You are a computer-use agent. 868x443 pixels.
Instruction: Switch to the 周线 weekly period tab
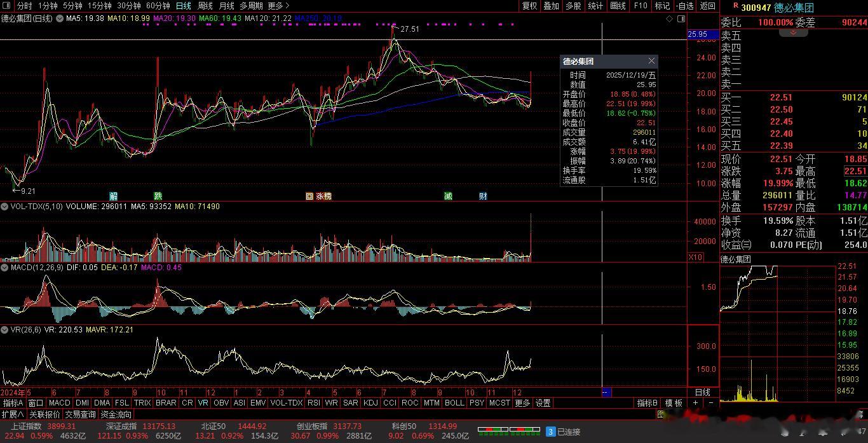pyautogui.click(x=205, y=6)
